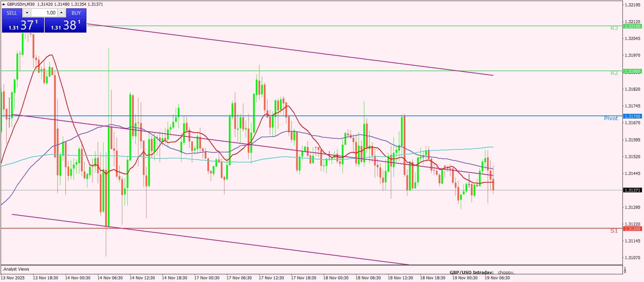Click the 1.31700 blue pivot price tag

[x=632, y=116]
